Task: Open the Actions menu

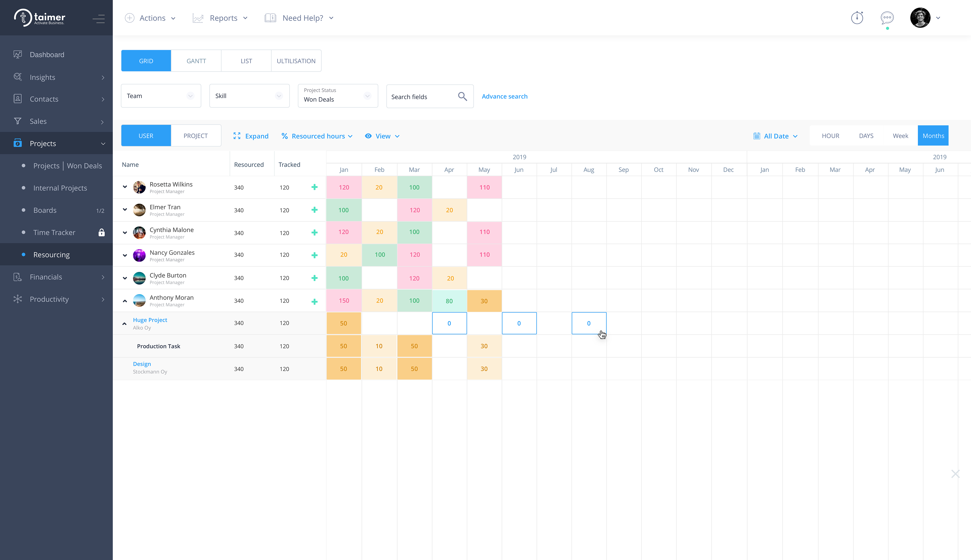Action: [x=150, y=18]
